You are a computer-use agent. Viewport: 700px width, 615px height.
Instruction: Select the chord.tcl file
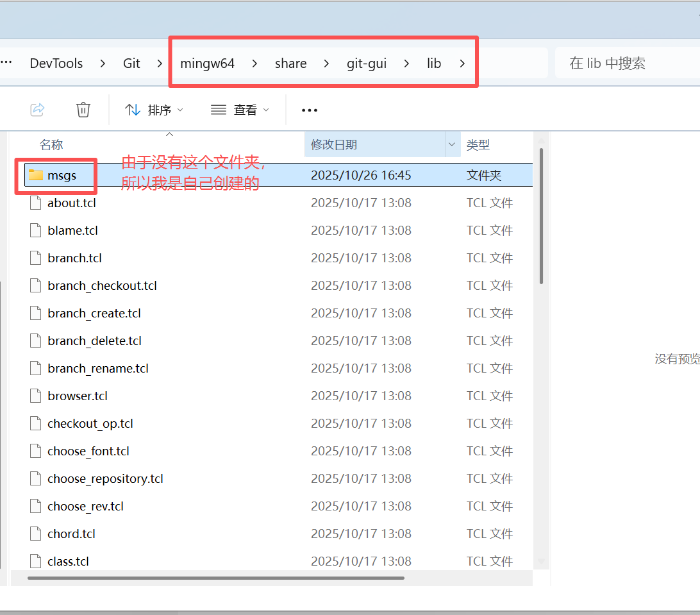coord(278,534)
